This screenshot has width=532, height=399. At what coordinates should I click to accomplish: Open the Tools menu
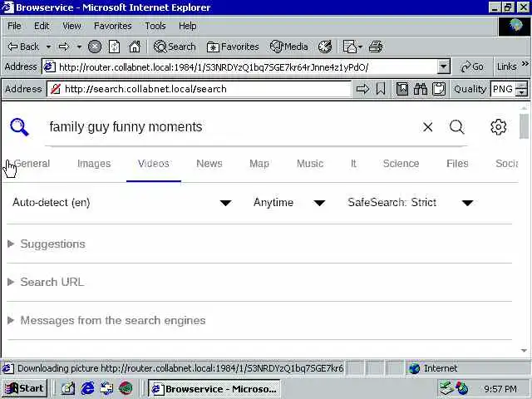click(x=155, y=26)
